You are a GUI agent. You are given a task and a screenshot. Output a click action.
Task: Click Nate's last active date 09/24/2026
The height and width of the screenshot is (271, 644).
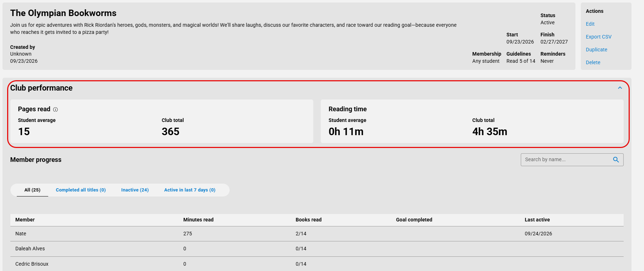click(538, 234)
